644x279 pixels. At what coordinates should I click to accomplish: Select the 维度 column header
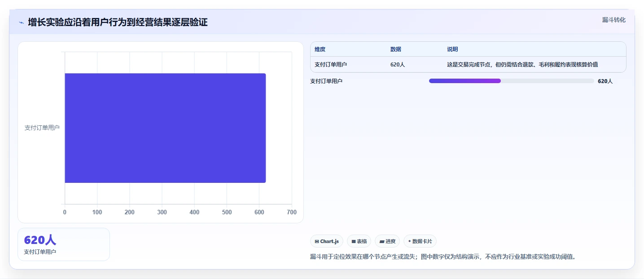pos(320,49)
